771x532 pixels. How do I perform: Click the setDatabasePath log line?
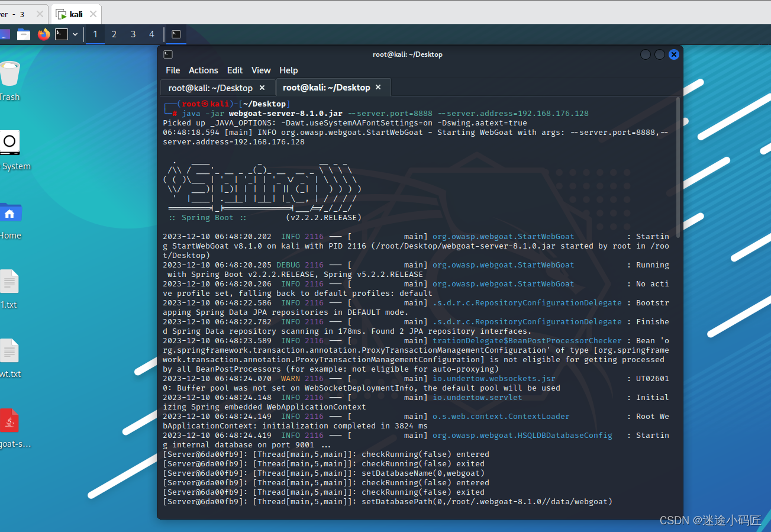(388, 502)
